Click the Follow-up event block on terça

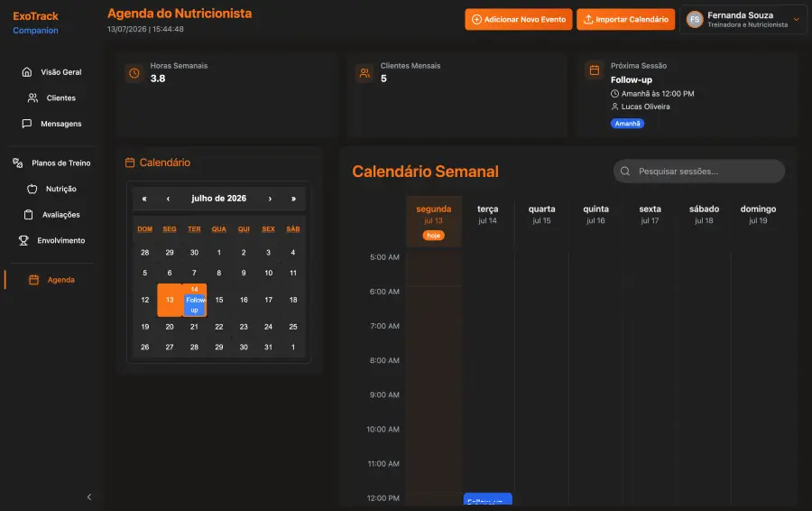(x=487, y=499)
